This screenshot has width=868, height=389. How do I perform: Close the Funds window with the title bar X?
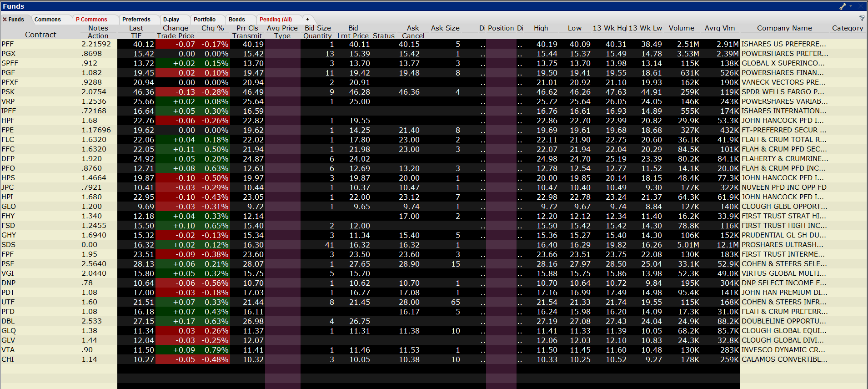(861, 6)
